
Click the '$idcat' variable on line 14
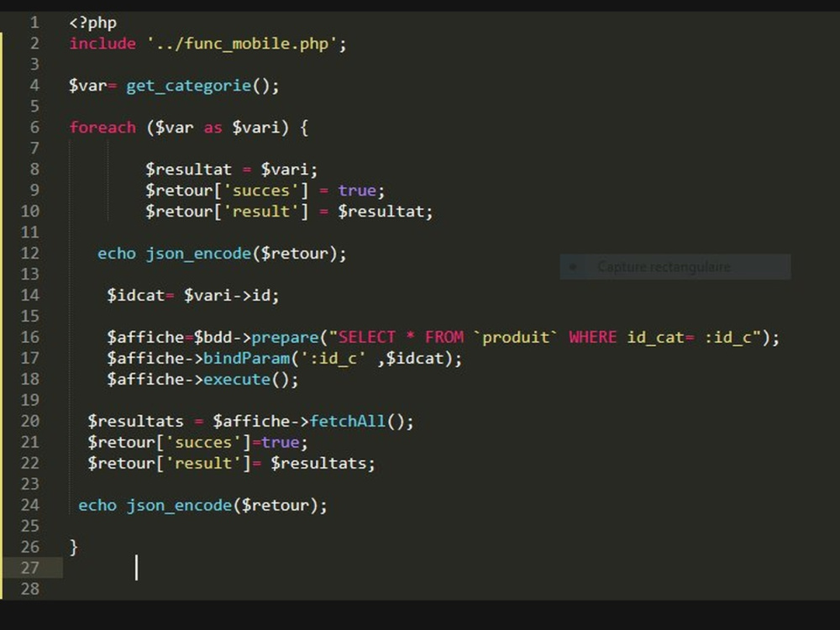click(135, 295)
